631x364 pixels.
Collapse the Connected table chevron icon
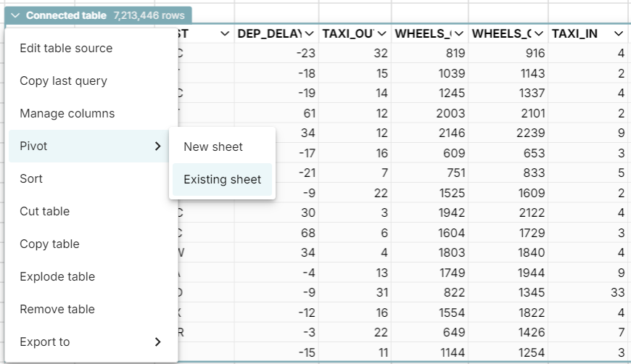15,15
